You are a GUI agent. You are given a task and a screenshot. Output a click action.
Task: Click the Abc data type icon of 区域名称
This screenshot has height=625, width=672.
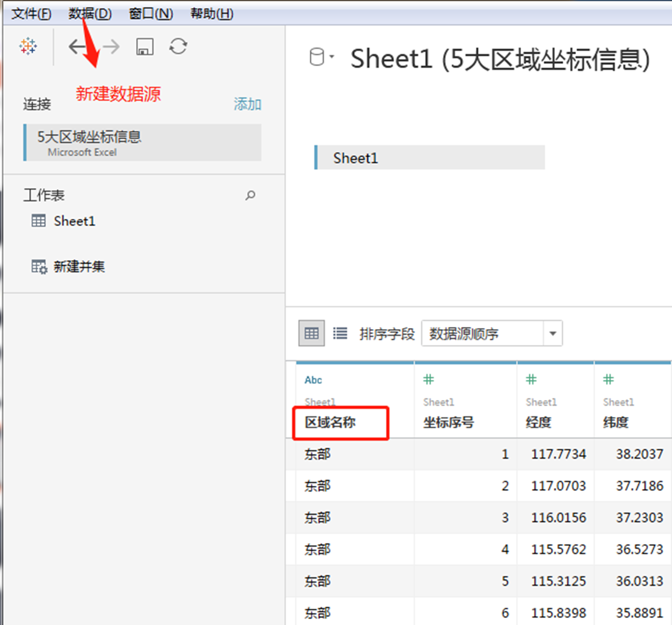[x=313, y=380]
